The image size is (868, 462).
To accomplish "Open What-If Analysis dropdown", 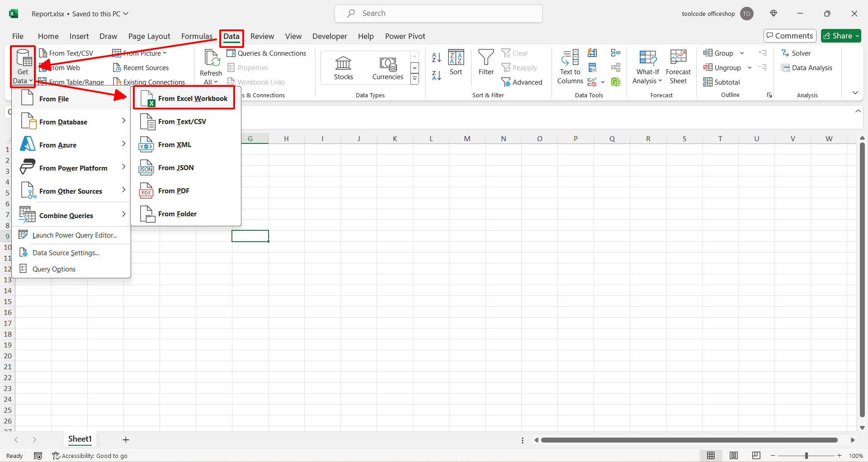I will point(647,67).
